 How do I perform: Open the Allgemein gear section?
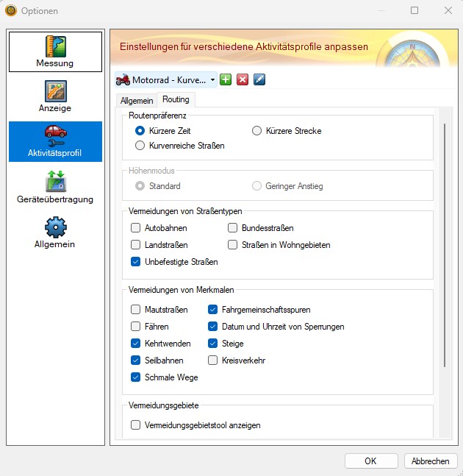coord(55,232)
